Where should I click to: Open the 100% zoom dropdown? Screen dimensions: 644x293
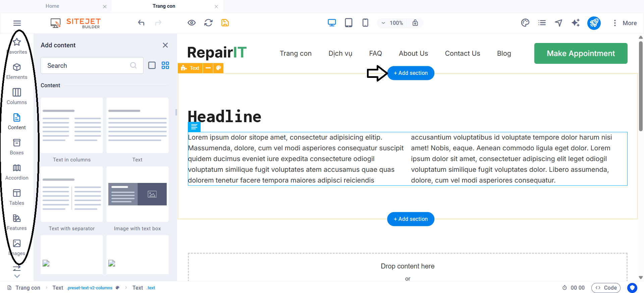tap(392, 23)
